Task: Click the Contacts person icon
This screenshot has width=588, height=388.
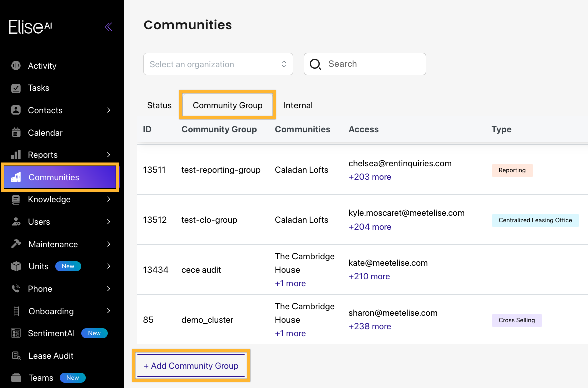Action: [16, 110]
